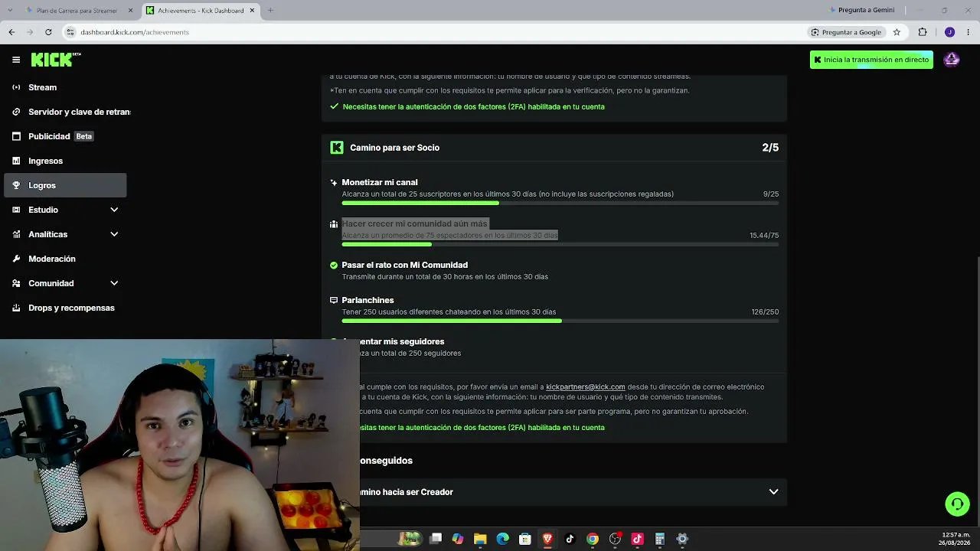Click the Drops y recompensas icon

16,308
